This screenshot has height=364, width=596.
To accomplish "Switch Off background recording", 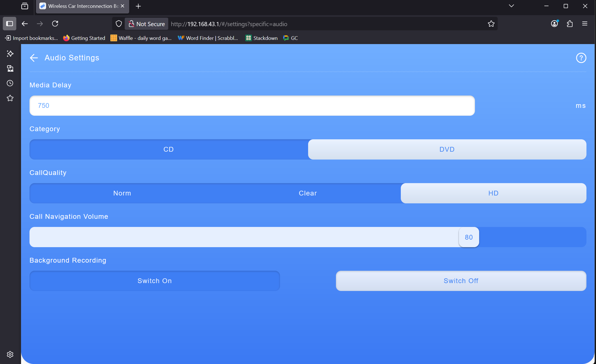I will click(x=461, y=281).
